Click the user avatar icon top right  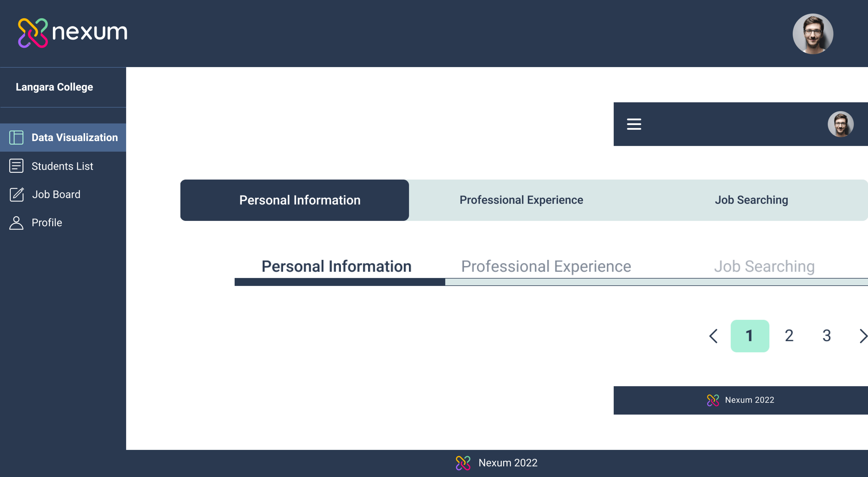[813, 34]
